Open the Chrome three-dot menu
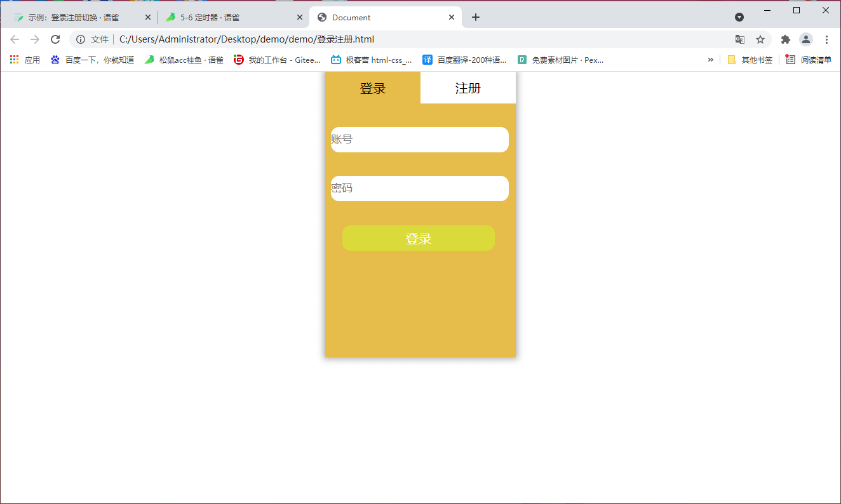The image size is (841, 504). pos(826,39)
